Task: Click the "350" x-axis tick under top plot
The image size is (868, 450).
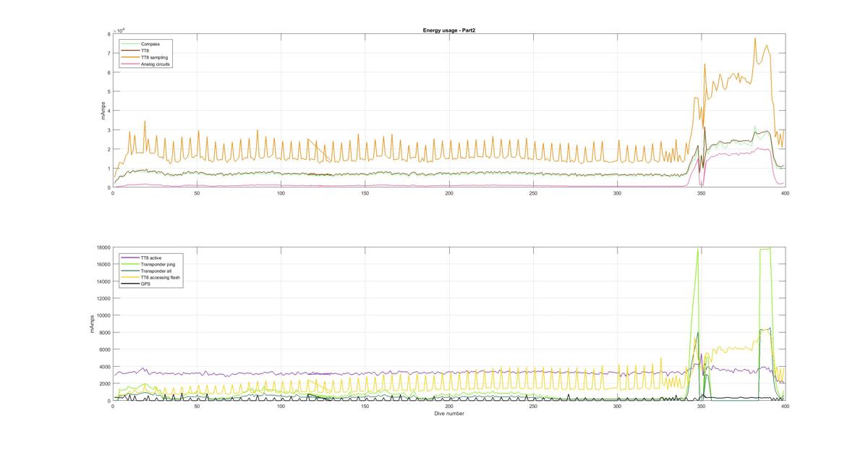Action: tap(701, 193)
